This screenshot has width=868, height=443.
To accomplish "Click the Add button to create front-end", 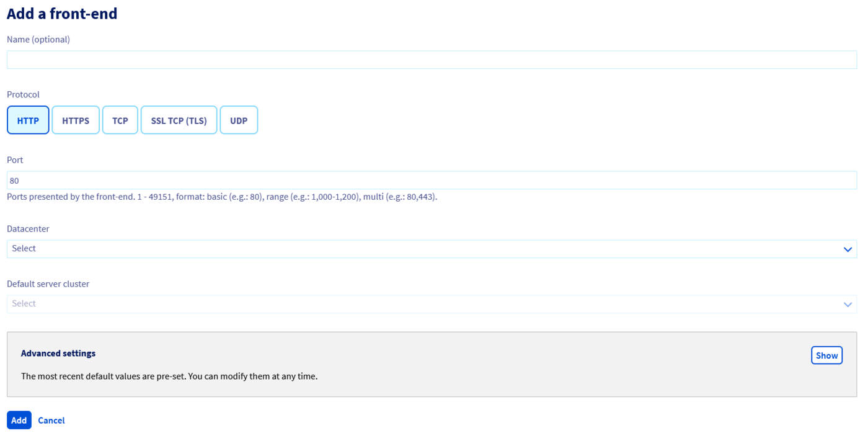I will point(19,420).
